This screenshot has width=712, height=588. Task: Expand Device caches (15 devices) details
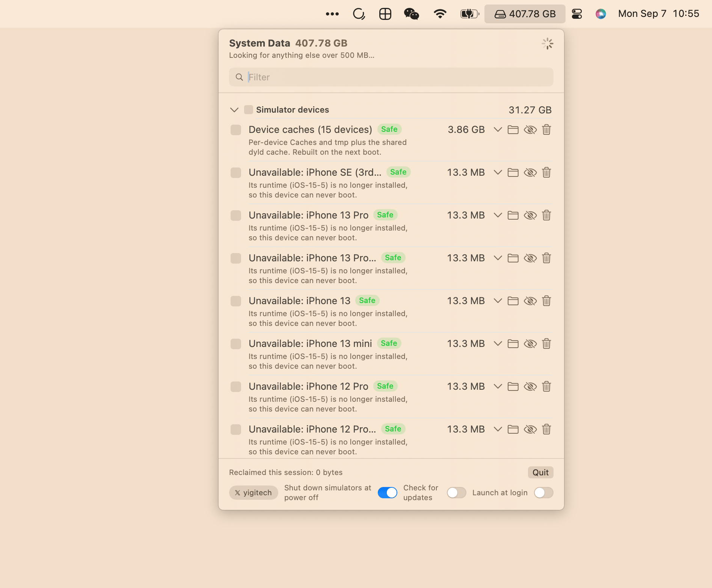[498, 130]
